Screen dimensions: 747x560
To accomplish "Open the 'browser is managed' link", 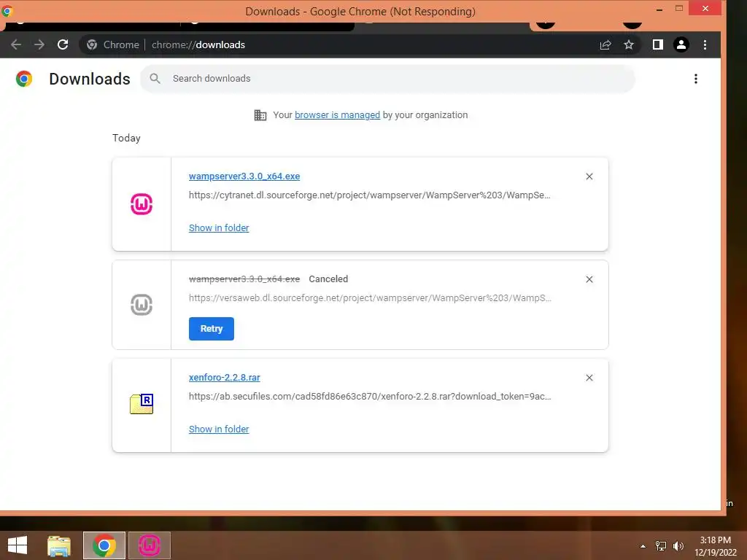I will pyautogui.click(x=337, y=115).
